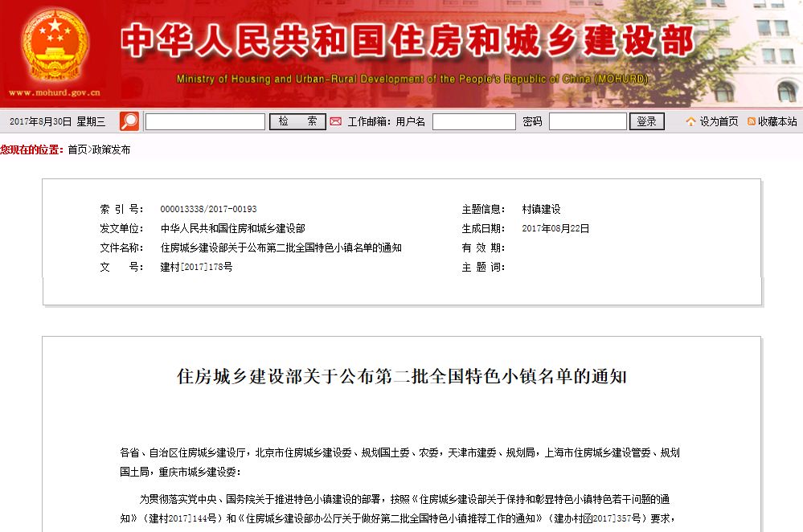Focus the 密码 password input field
803x532 pixels.
588,121
